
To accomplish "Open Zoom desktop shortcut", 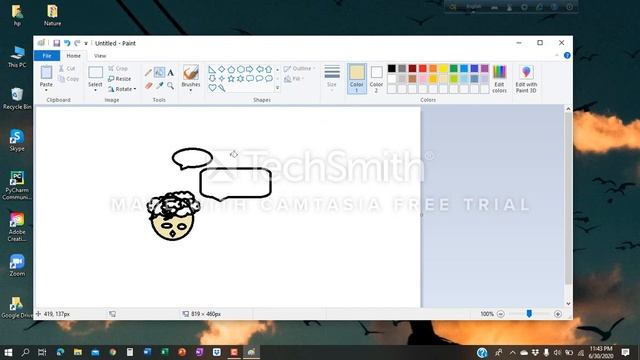I will click(x=17, y=265).
